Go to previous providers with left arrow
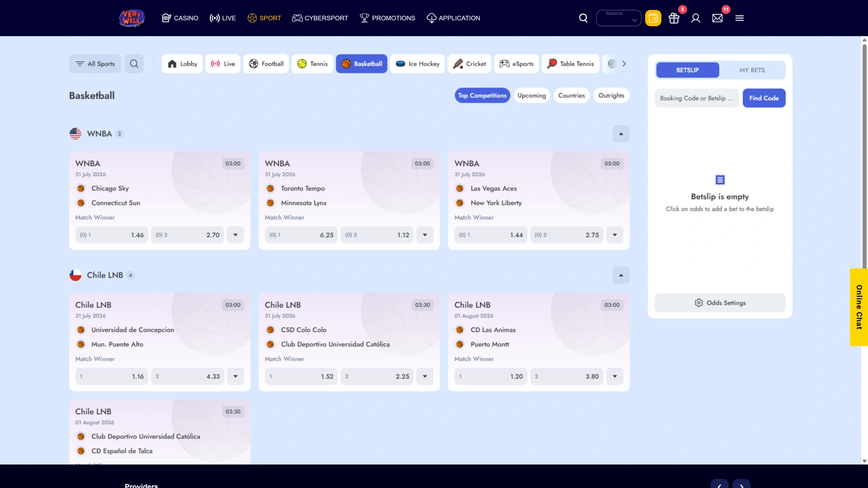The height and width of the screenshot is (488, 868). (x=720, y=484)
